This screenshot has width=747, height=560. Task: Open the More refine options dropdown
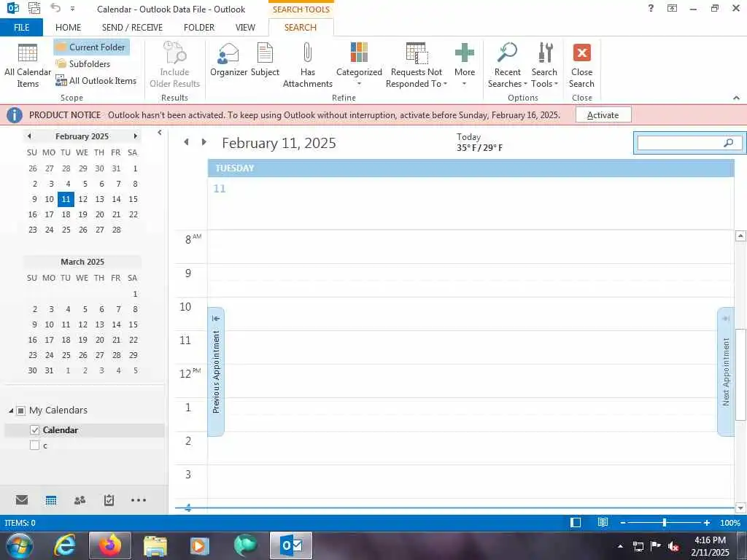465,65
